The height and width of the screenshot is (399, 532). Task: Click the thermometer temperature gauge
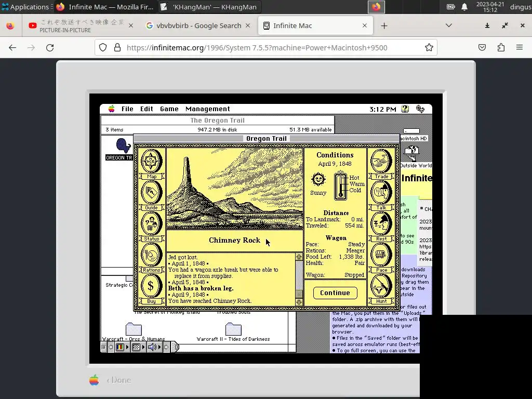click(341, 186)
